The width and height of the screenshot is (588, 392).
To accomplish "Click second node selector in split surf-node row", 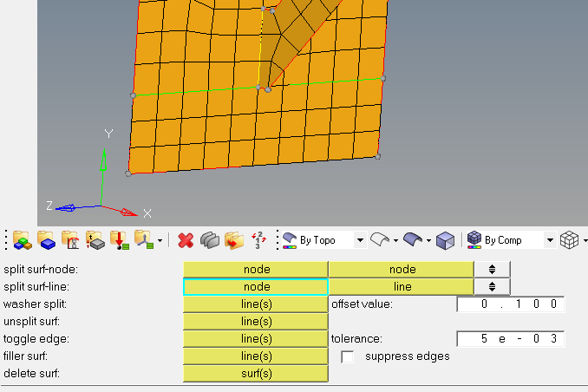I will click(402, 270).
